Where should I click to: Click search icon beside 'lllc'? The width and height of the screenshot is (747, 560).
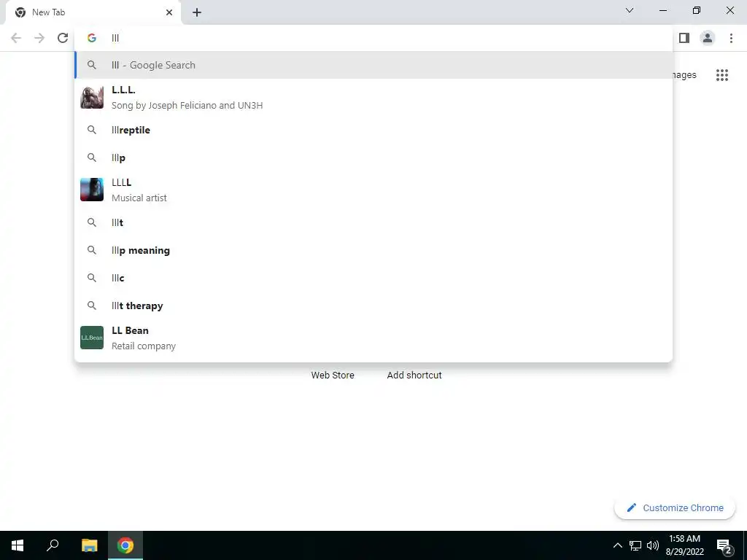coord(92,278)
